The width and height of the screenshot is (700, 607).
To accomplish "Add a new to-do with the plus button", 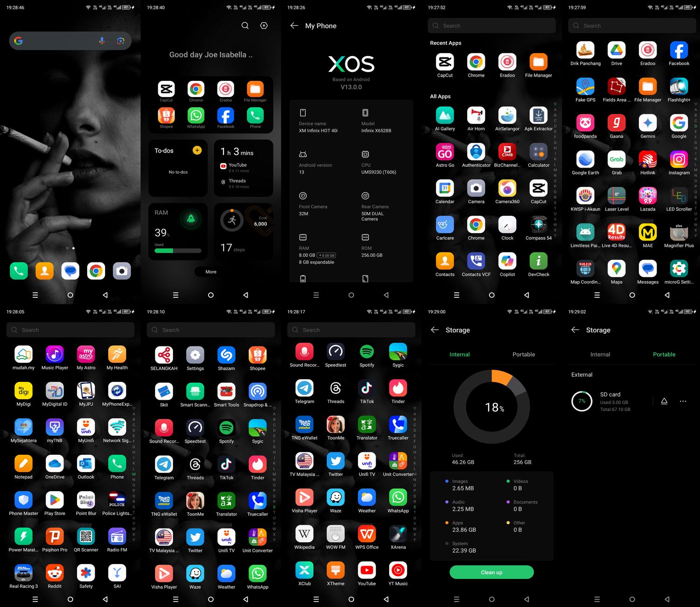I will (x=197, y=150).
